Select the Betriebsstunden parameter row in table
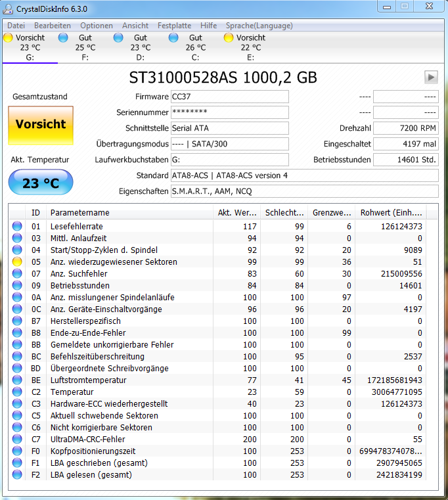This screenshot has width=448, height=500. coord(217,285)
